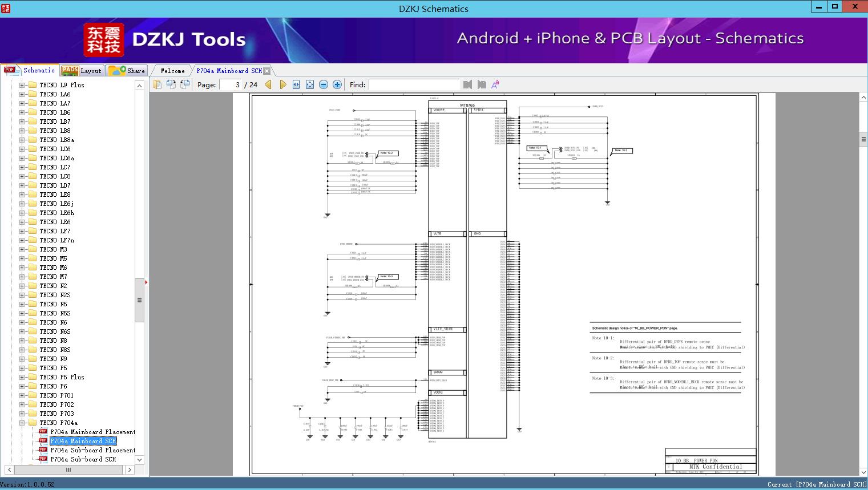This screenshot has width=868, height=490.
Task: Select TECNO P6 in the tree
Action: [53, 386]
